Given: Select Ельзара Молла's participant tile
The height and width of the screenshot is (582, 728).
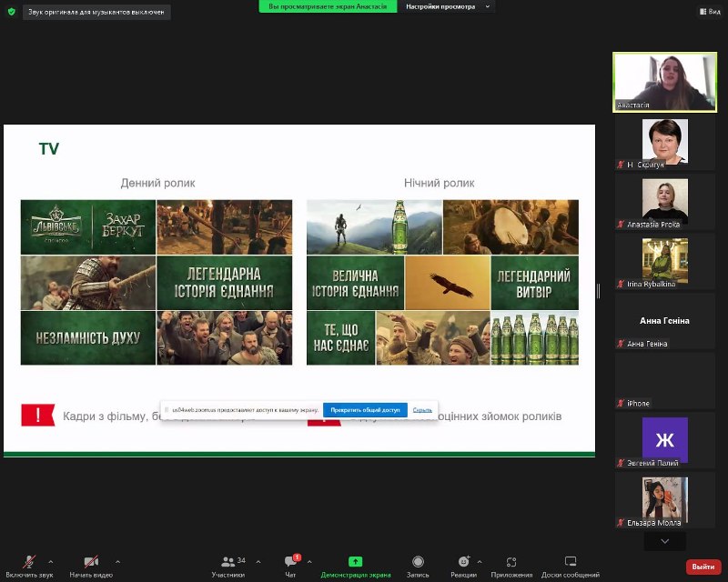Looking at the screenshot, I should click(x=665, y=500).
